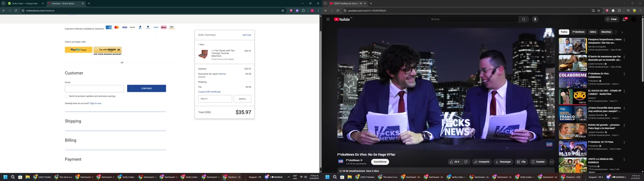
Task: Select the Todos filter chip
Action: tap(564, 32)
